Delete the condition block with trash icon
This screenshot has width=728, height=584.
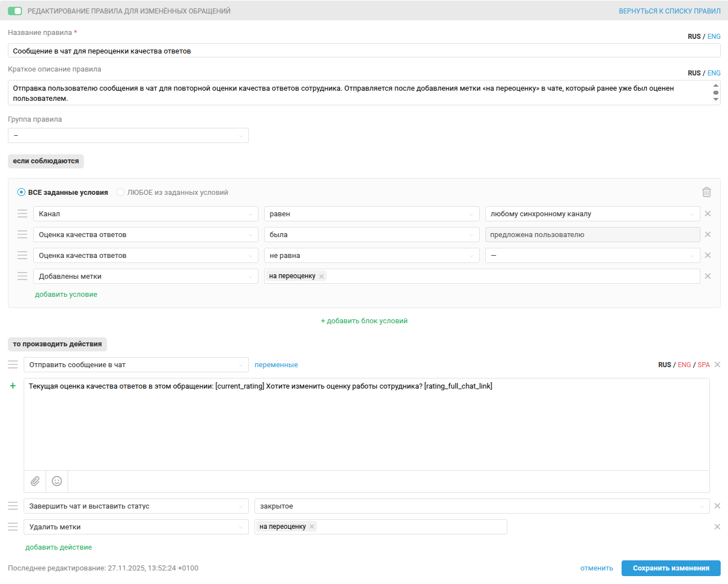click(707, 192)
